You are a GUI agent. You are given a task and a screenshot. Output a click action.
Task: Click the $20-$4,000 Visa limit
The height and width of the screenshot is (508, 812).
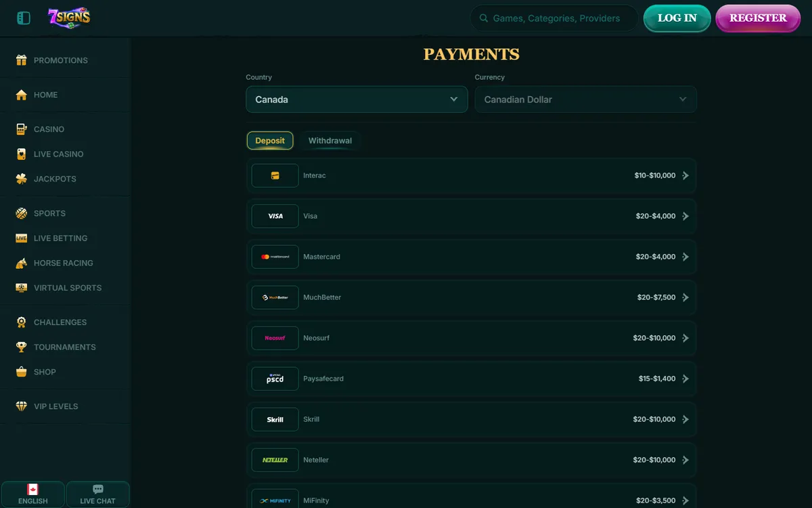pyautogui.click(x=656, y=216)
